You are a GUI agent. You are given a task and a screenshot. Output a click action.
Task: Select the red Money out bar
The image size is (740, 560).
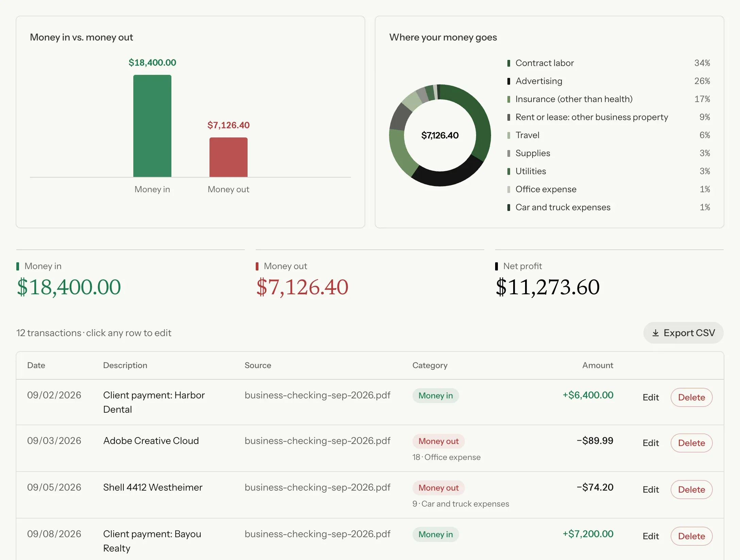[x=228, y=157]
